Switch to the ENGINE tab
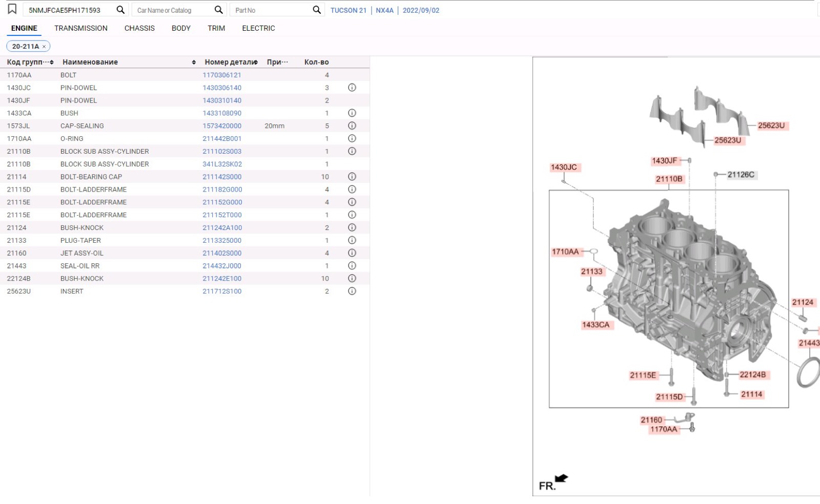Viewport: 820px width, 504px height. [x=24, y=28]
